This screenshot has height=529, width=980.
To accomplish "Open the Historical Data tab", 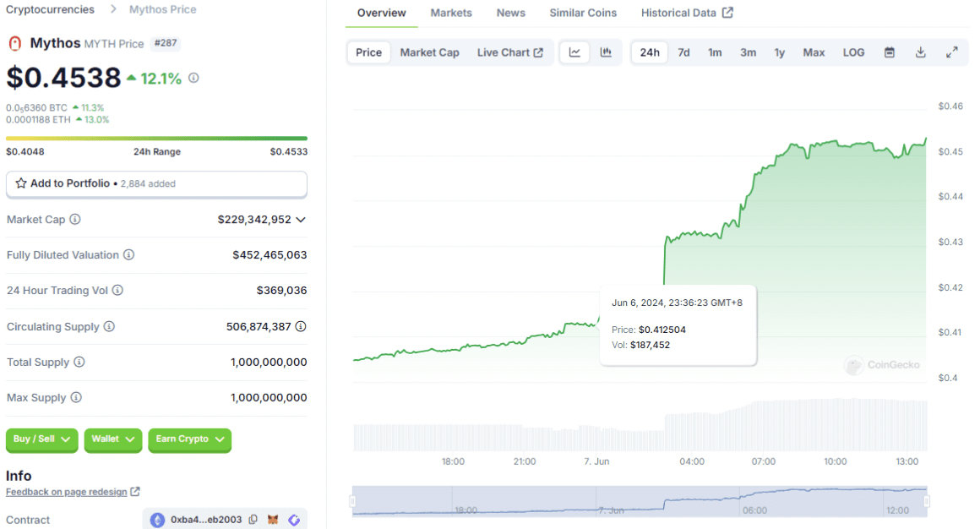I will pyautogui.click(x=686, y=13).
